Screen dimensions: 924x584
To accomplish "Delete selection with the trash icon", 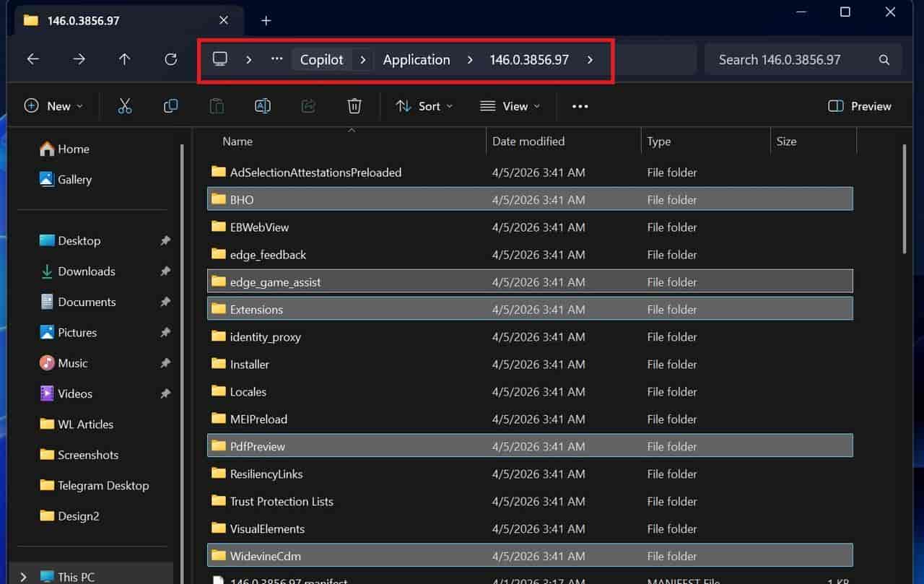I will (354, 106).
